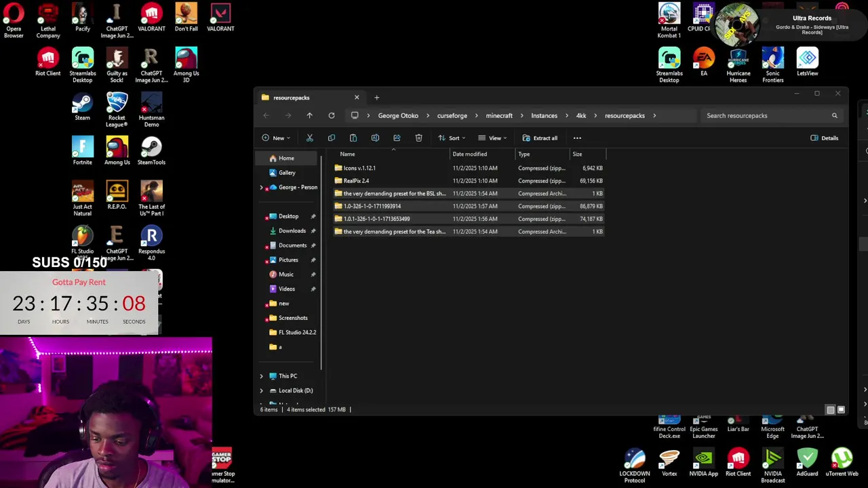Go to 4kk breadcrumb folder

pyautogui.click(x=581, y=116)
